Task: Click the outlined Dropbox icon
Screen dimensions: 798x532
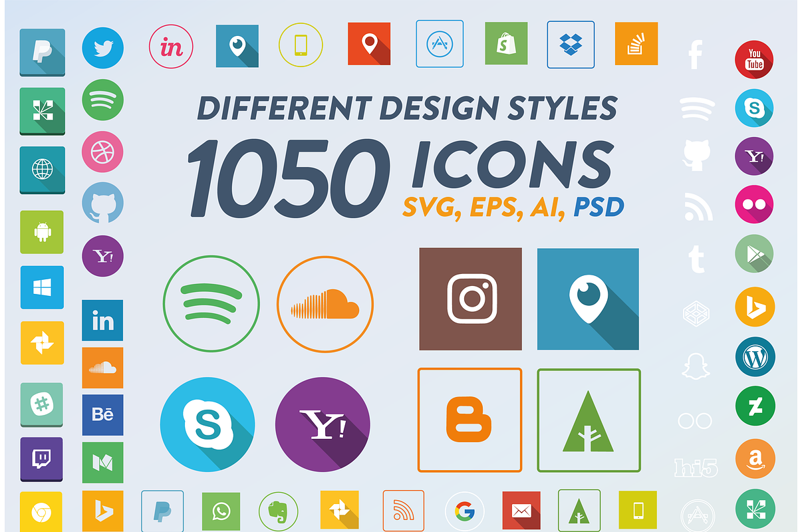Action: [x=571, y=44]
